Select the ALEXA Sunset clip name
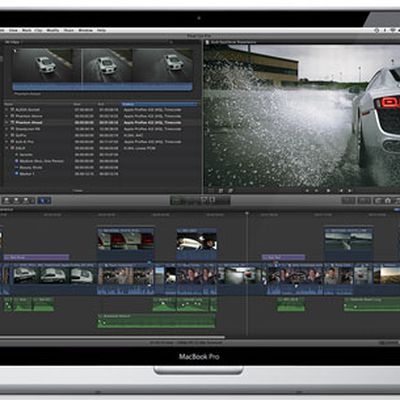This screenshot has height=400, width=400. (28, 109)
